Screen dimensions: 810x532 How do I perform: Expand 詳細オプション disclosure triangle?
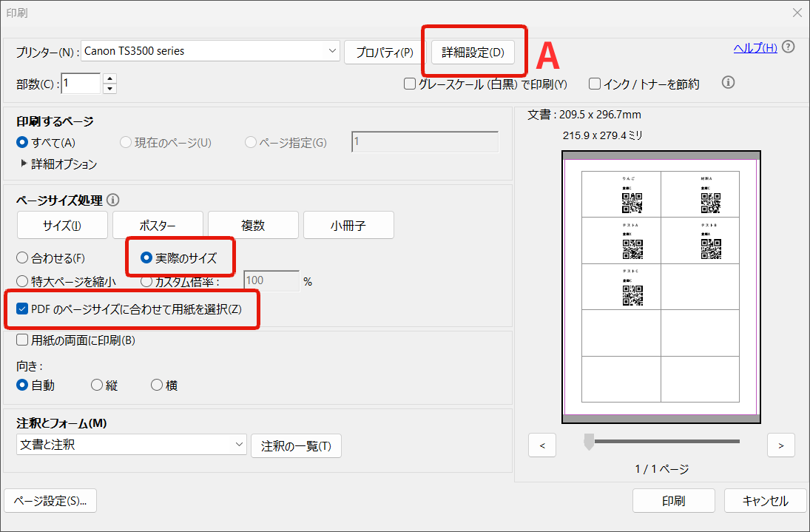(23, 164)
